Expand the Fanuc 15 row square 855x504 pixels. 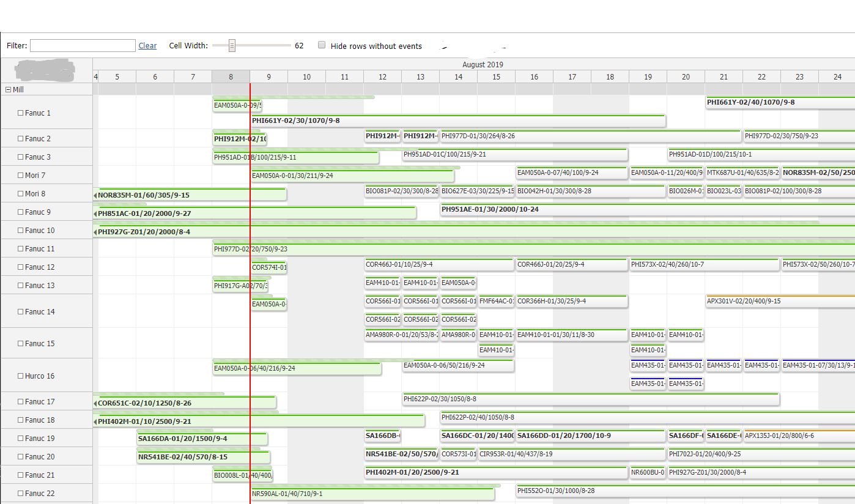point(20,344)
